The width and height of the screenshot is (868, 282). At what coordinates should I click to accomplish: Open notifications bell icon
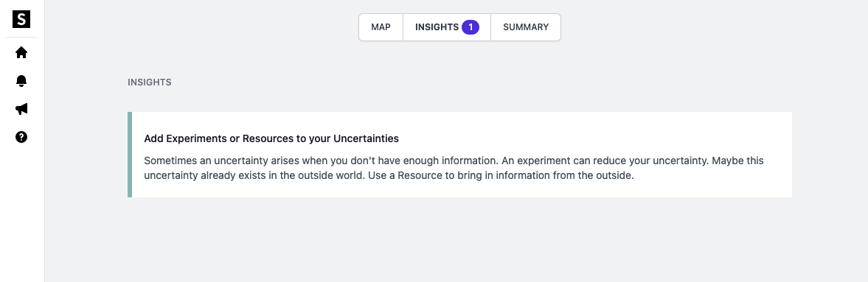[21, 81]
